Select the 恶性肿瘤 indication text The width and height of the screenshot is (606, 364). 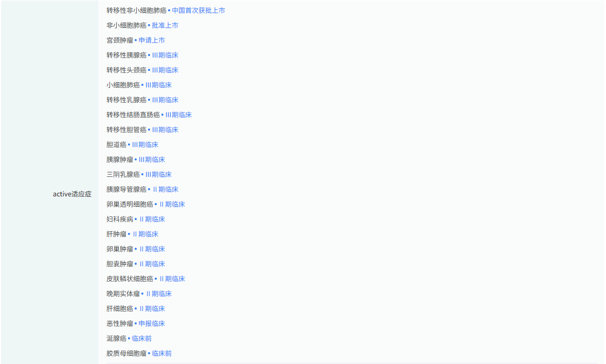120,324
